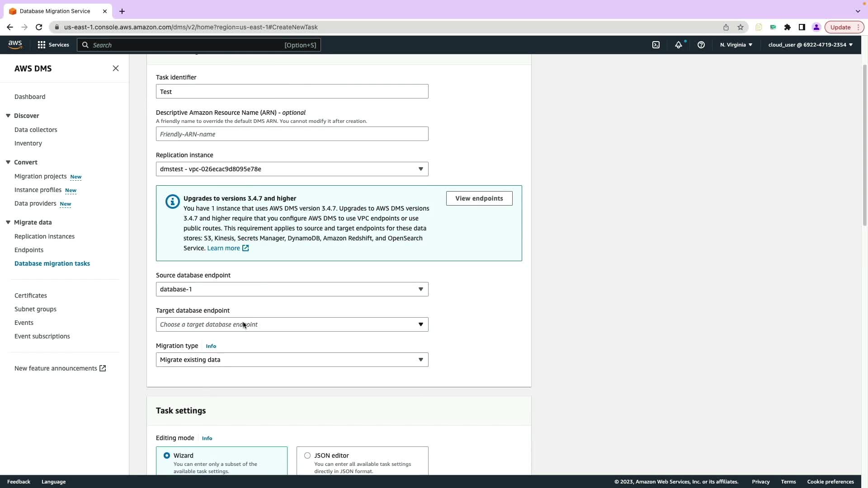Bookmark this page with star icon
This screenshot has height=488, width=868.
click(x=741, y=27)
